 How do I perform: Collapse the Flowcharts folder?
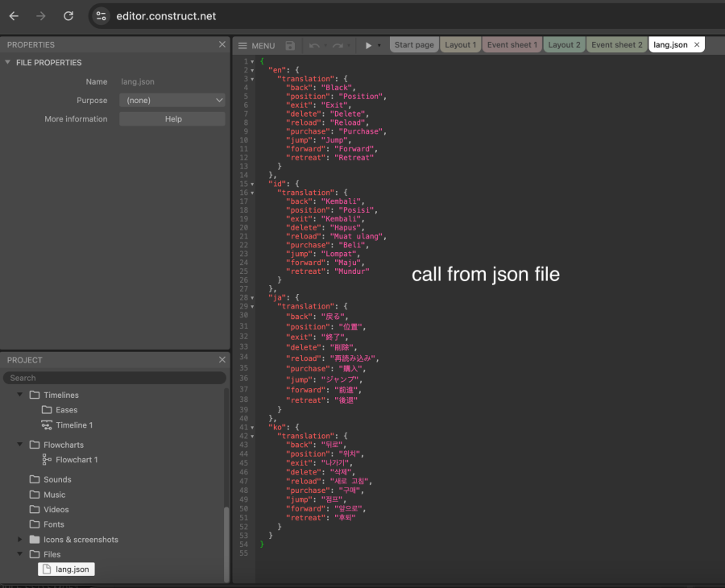(x=20, y=445)
